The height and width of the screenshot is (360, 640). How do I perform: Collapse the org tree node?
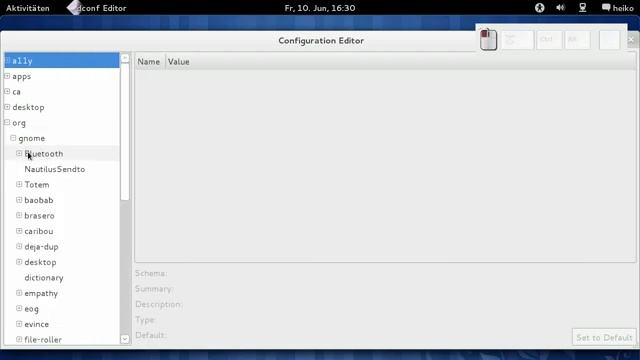click(7, 122)
